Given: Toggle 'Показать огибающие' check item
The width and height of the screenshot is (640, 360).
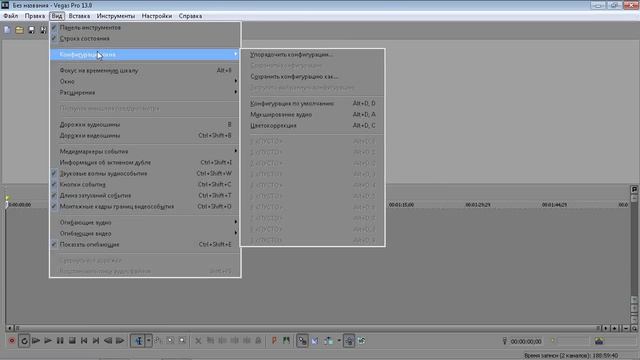Looking at the screenshot, I should click(144, 244).
